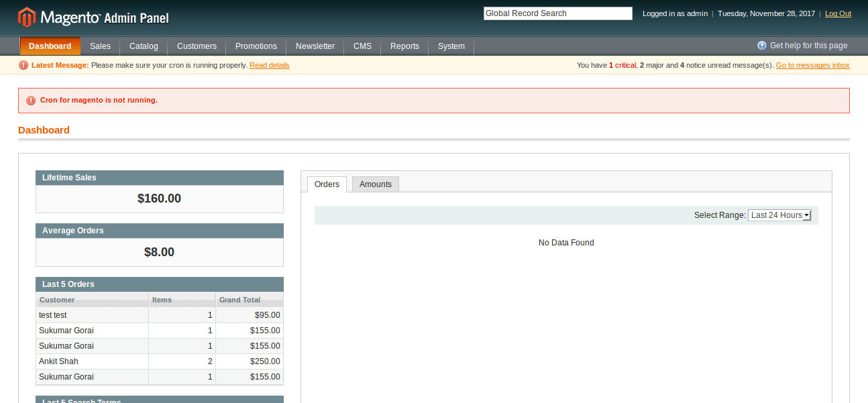Open the Catalog menu
868x403 pixels.
[144, 46]
